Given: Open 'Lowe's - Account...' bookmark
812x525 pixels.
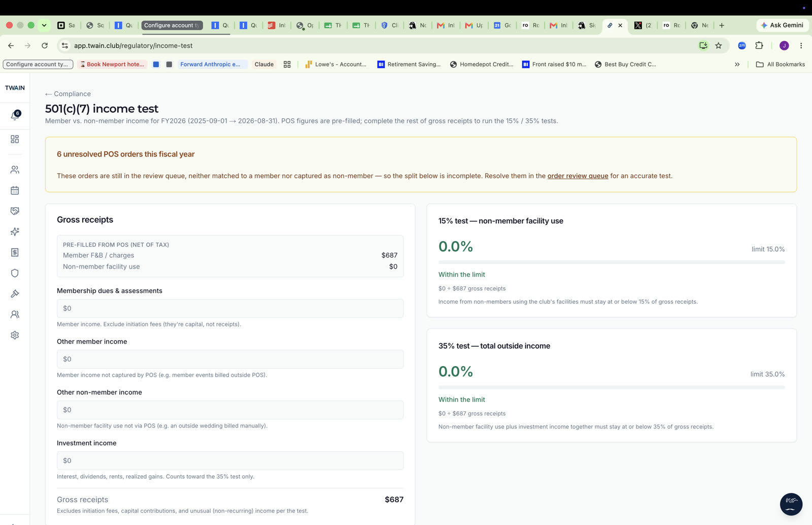Looking at the screenshot, I should [335, 64].
